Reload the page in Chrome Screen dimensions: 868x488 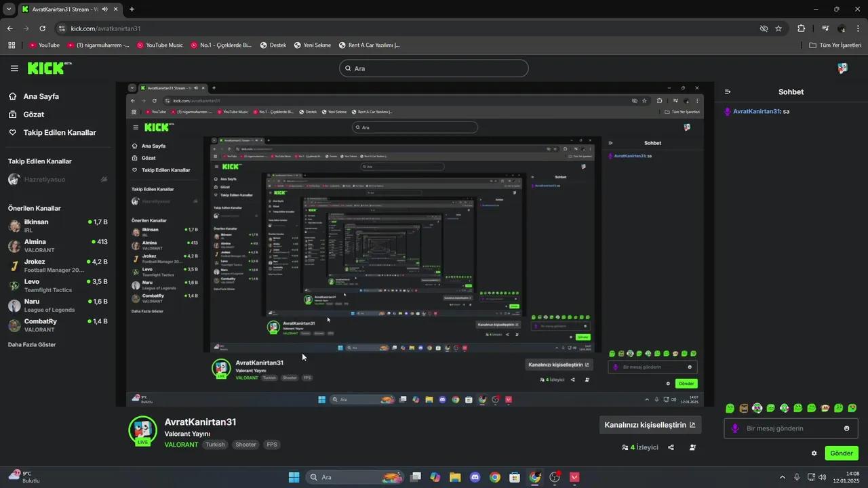coord(42,28)
